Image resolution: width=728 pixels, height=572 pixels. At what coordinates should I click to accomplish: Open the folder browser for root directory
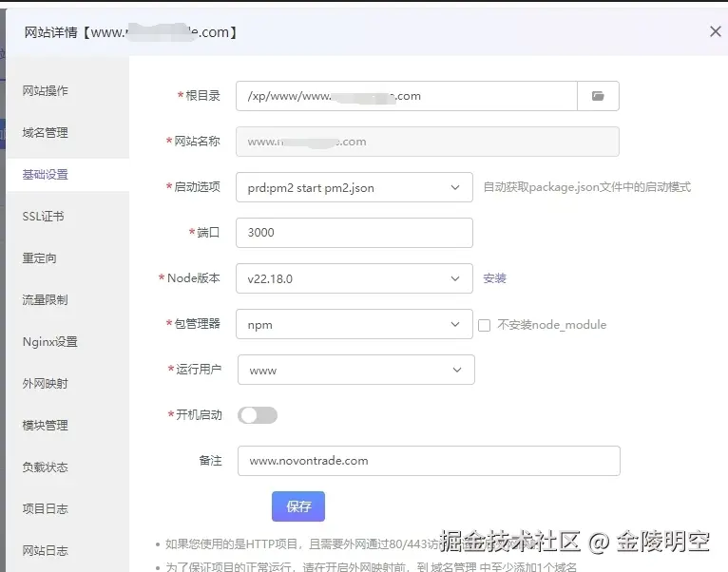pyautogui.click(x=598, y=96)
